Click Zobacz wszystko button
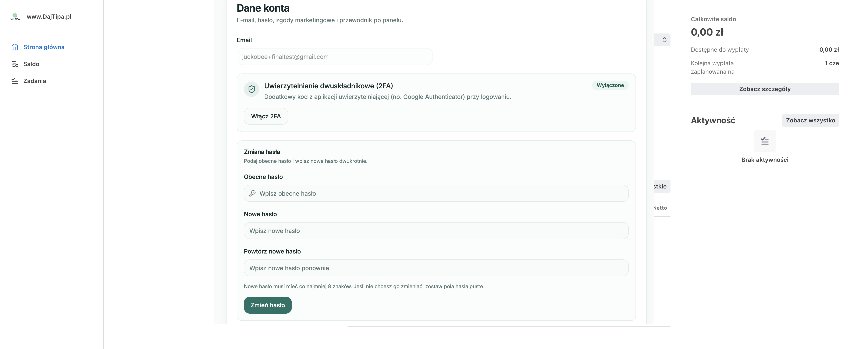The width and height of the screenshot is (868, 349). pos(810,120)
